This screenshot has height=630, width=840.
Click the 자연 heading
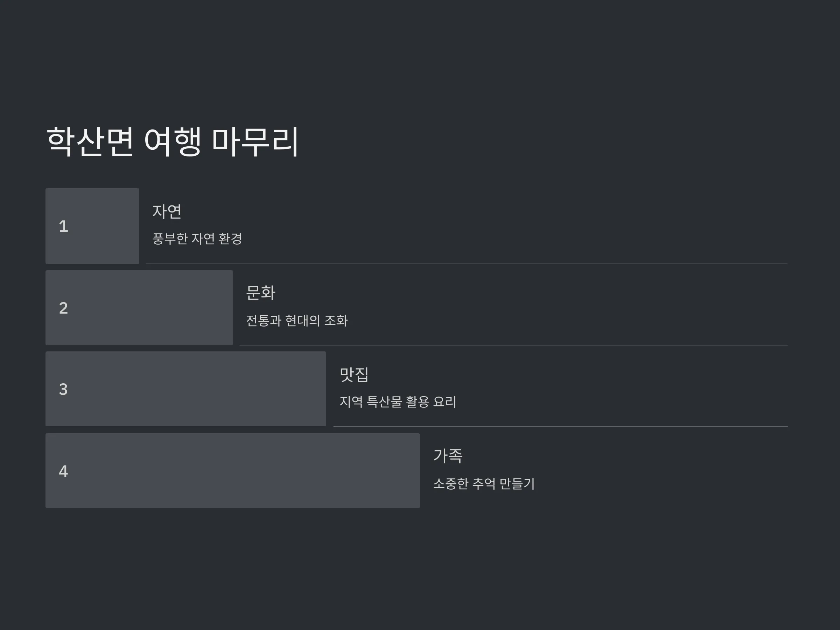(167, 211)
